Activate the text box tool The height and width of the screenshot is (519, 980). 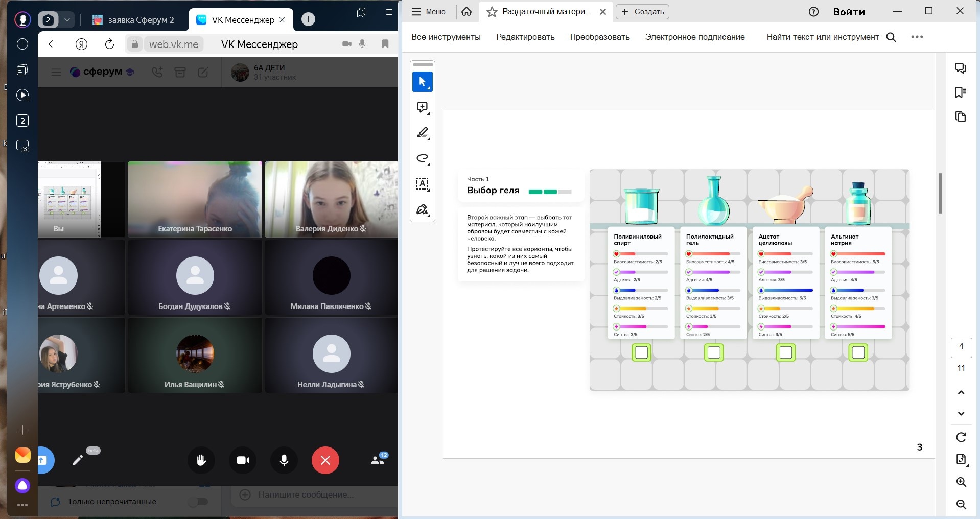[423, 184]
